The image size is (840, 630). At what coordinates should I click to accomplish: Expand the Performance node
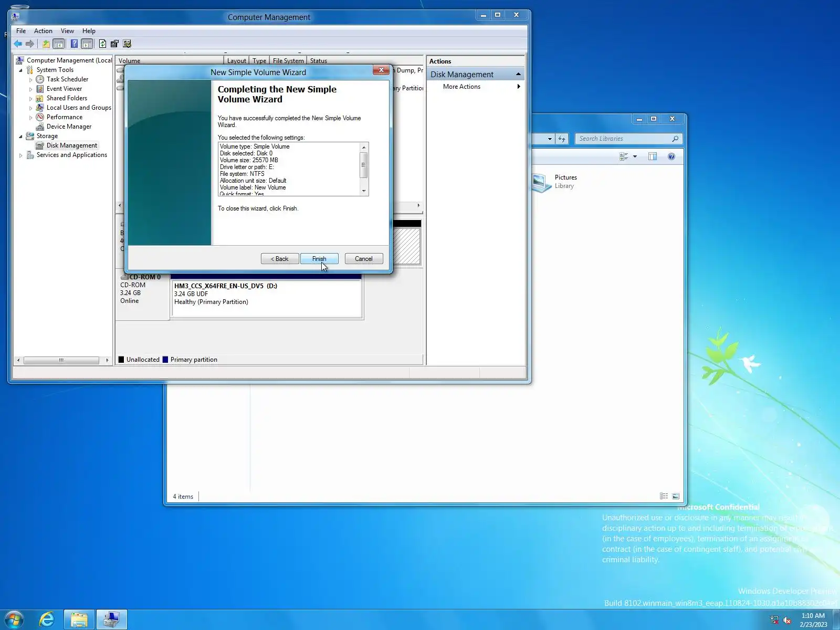click(30, 118)
